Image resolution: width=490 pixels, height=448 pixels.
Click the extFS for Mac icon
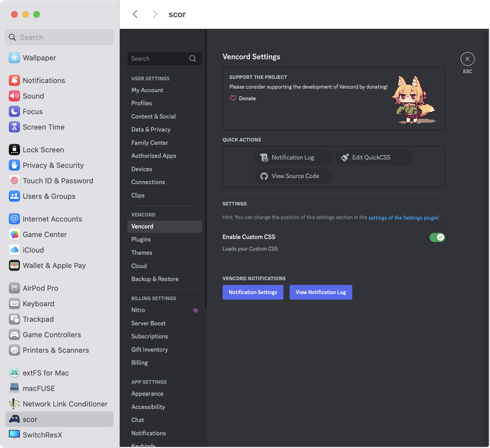pos(14,373)
